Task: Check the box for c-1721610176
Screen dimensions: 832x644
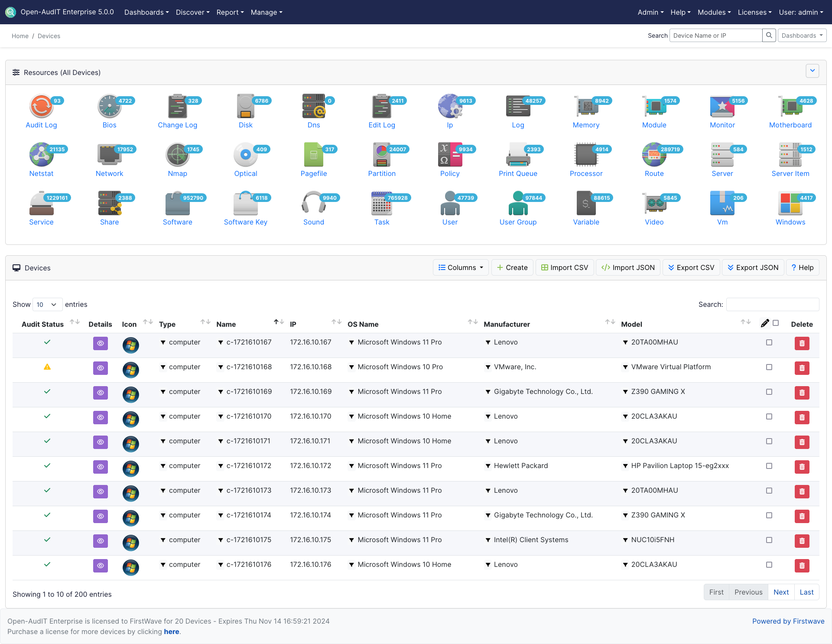Action: [769, 565]
